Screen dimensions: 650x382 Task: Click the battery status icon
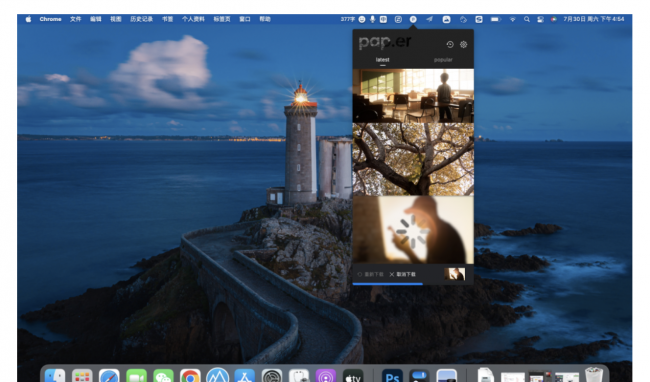[495, 19]
